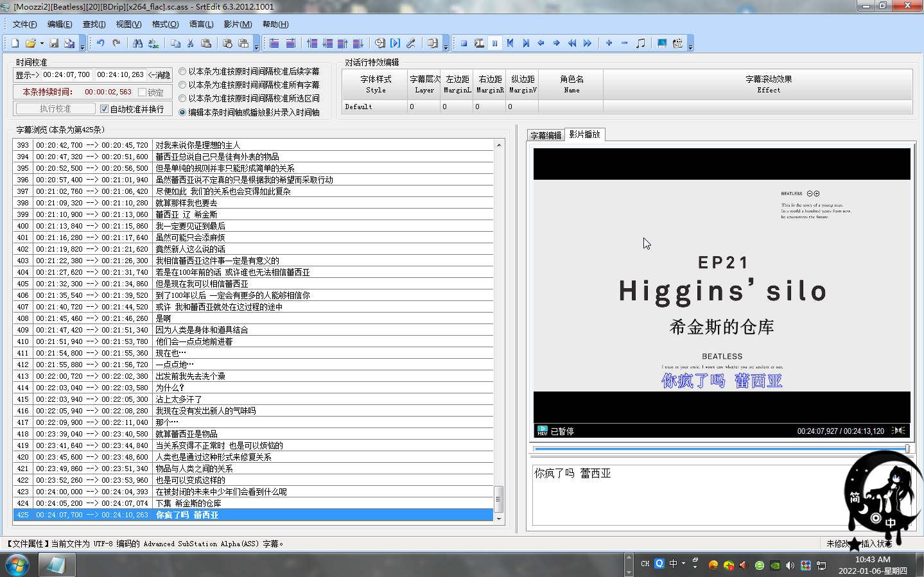The image size is (924, 577).
Task: Click the minus icon in playback toolbar
Action: tap(624, 43)
